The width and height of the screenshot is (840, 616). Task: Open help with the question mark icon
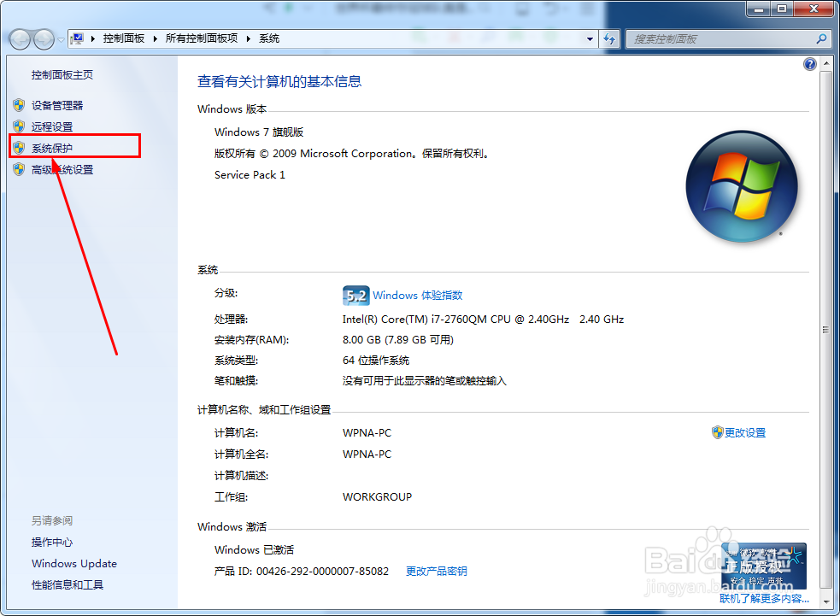[x=809, y=64]
